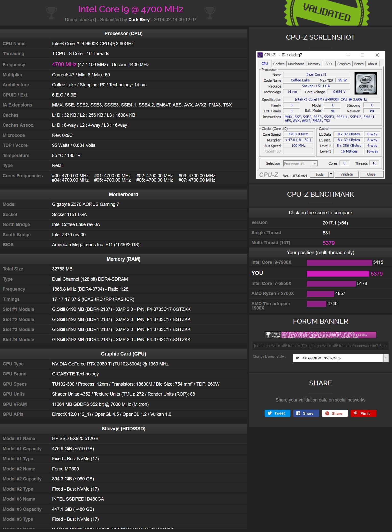Click the right trophy icon in header

pos(210,13)
